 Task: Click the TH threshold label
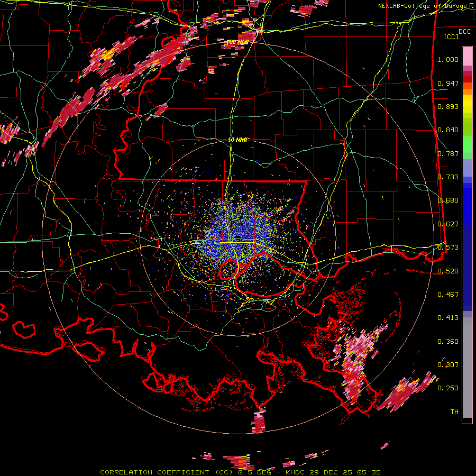pos(454,412)
